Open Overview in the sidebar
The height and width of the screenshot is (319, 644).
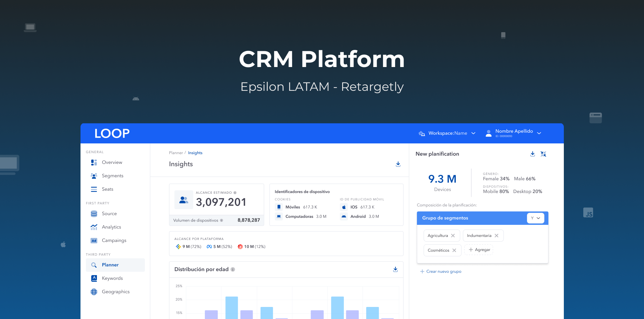[112, 163]
